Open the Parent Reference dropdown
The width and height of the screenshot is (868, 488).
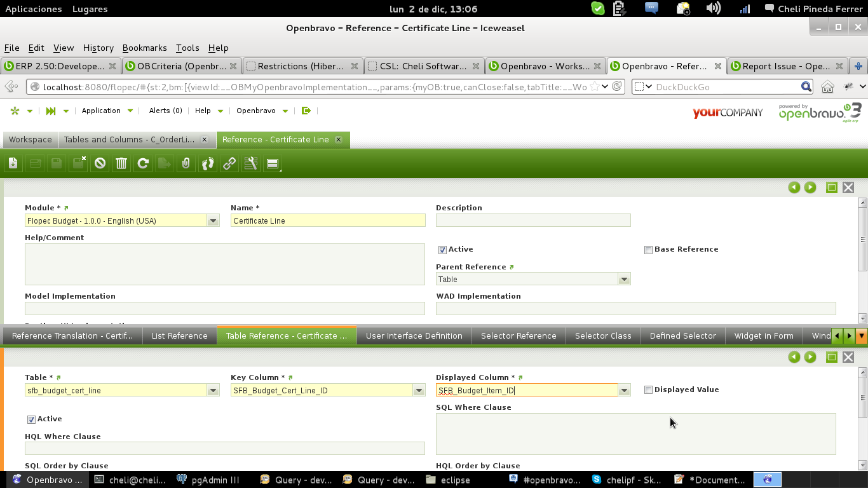click(x=624, y=280)
